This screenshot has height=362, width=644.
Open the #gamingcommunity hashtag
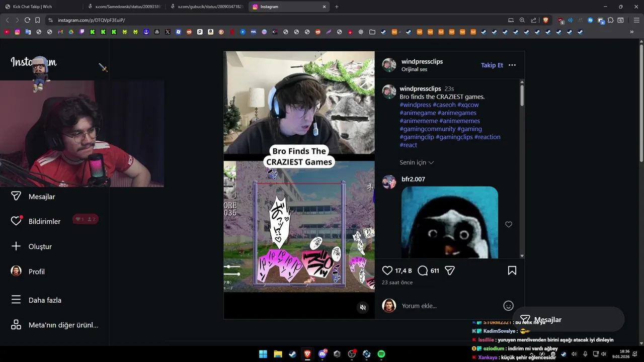coord(428,129)
